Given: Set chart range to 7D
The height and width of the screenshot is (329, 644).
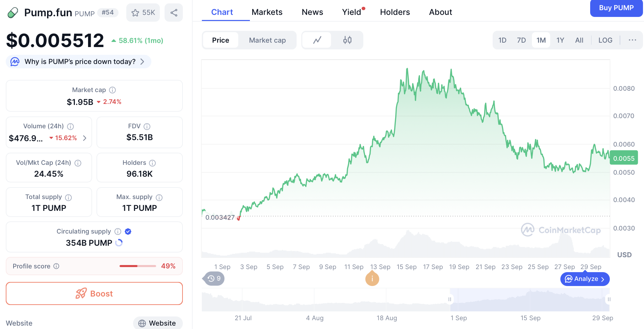Looking at the screenshot, I should click(521, 40).
